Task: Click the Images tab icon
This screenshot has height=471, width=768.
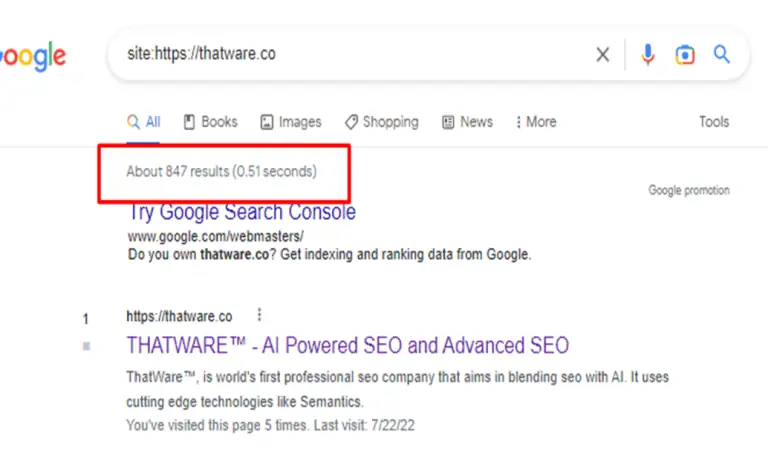Action: pos(266,122)
